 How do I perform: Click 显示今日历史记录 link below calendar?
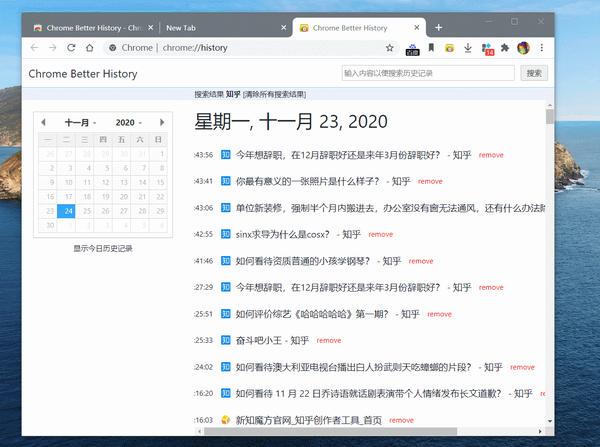click(103, 248)
